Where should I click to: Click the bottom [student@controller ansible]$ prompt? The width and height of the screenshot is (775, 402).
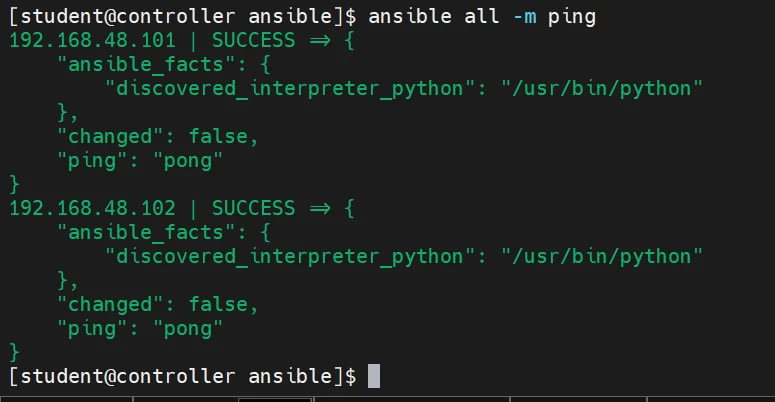coord(182,377)
